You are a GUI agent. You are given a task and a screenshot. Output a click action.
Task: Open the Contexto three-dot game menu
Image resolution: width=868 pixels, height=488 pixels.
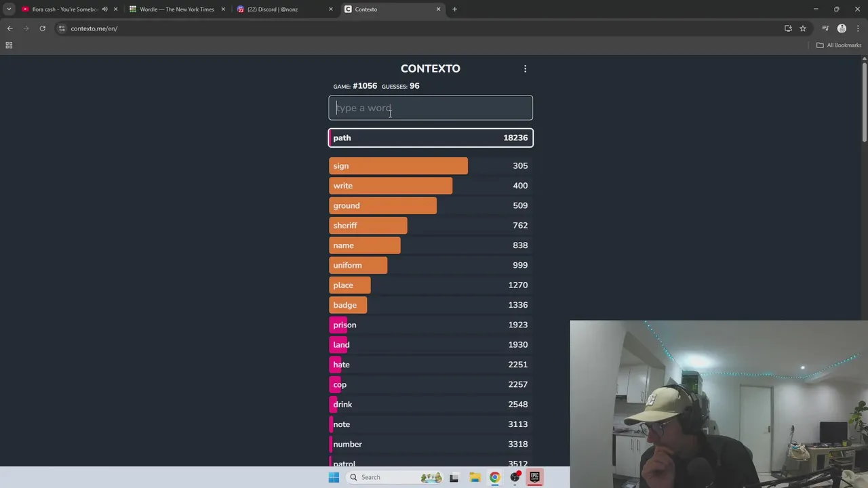point(525,68)
